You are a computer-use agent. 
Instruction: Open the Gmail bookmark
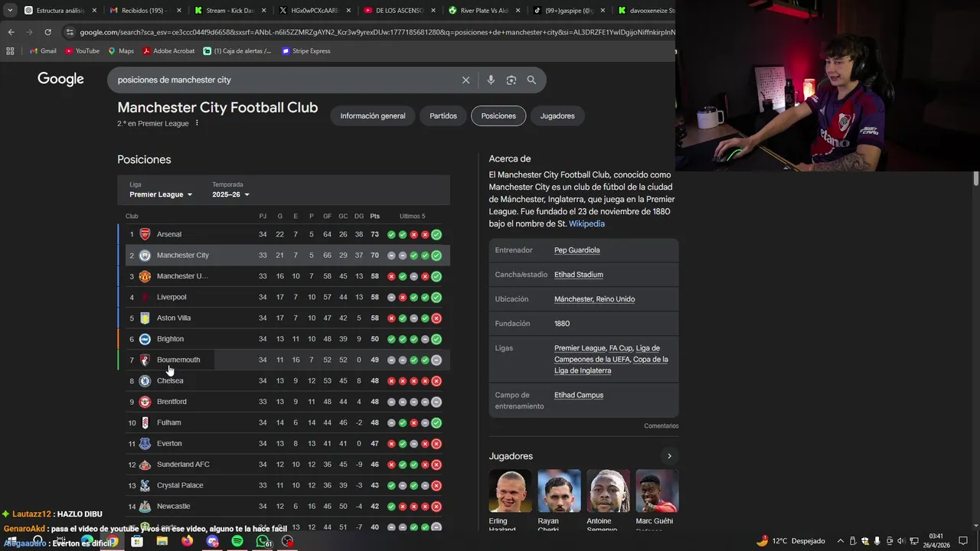(x=43, y=51)
